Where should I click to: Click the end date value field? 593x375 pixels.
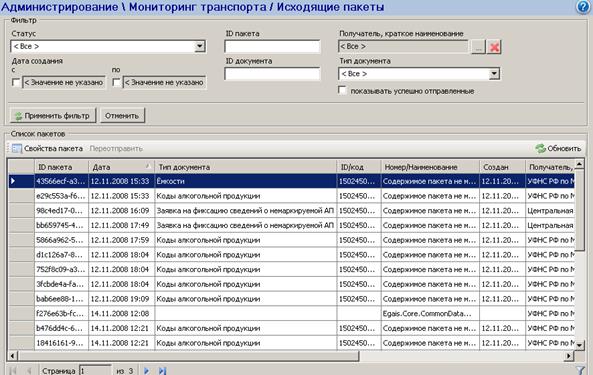(165, 82)
